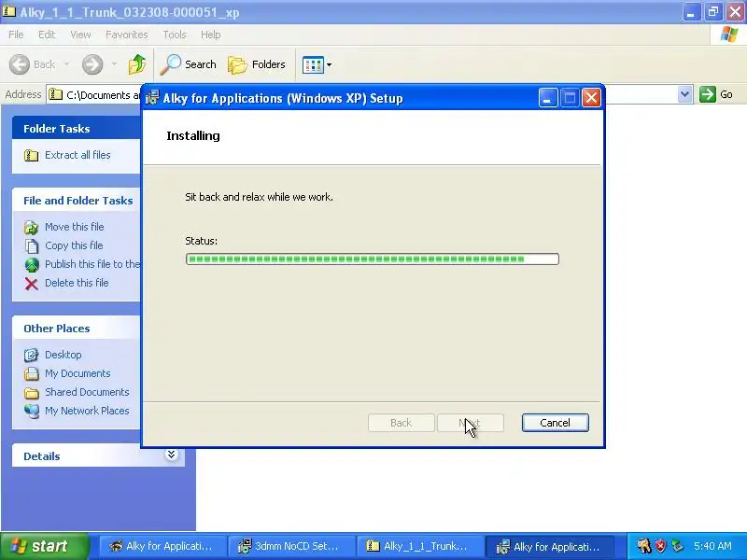This screenshot has height=560, width=747.
Task: Click Publish this file to the Web
Action: (92, 264)
